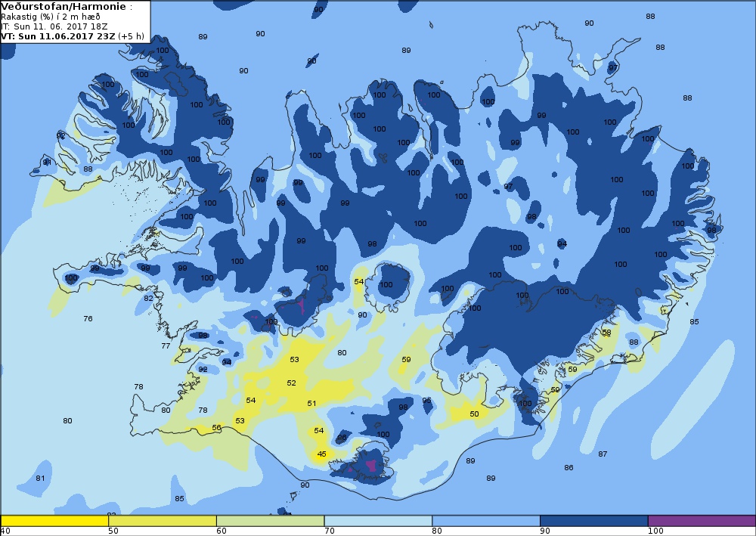
Task: Click the purple above-100 legend swatch
Action: click(702, 521)
